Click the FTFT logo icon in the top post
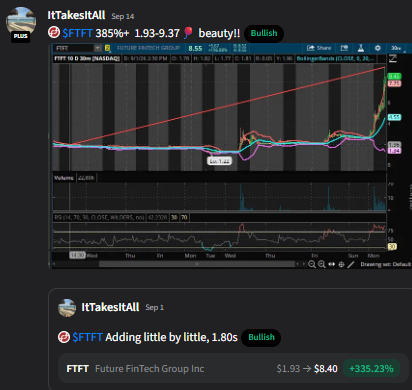 tap(54, 33)
